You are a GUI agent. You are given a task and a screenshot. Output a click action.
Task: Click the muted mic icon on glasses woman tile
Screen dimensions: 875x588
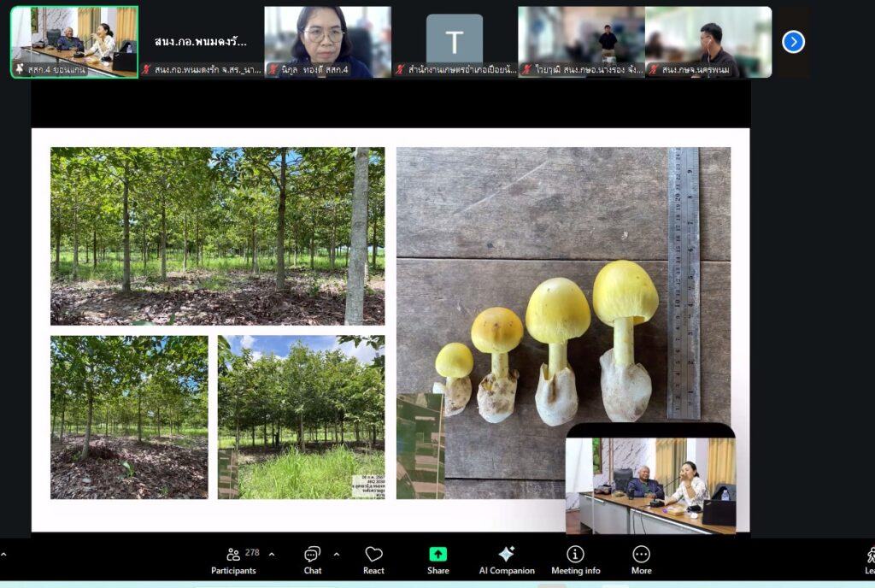point(273,69)
